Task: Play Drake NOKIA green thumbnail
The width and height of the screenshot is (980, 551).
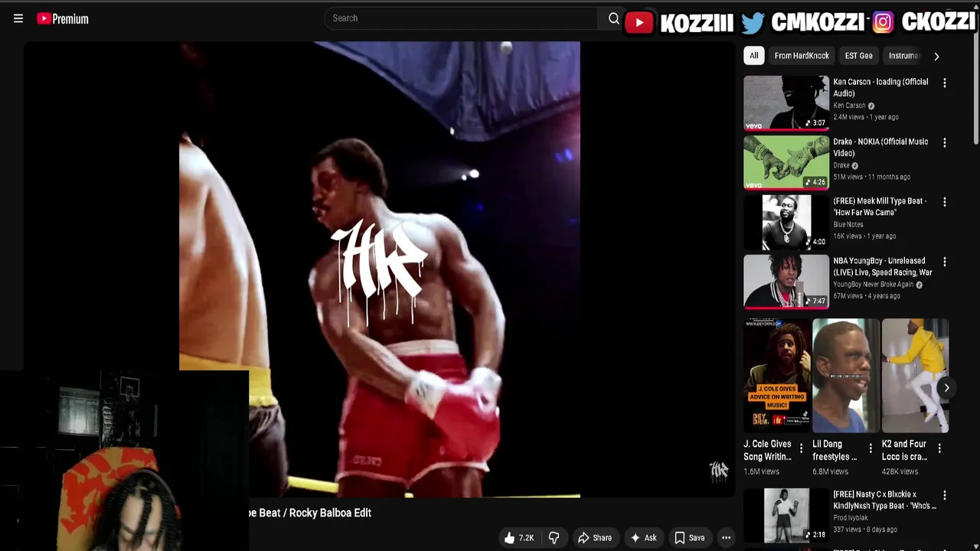Action: click(x=786, y=162)
